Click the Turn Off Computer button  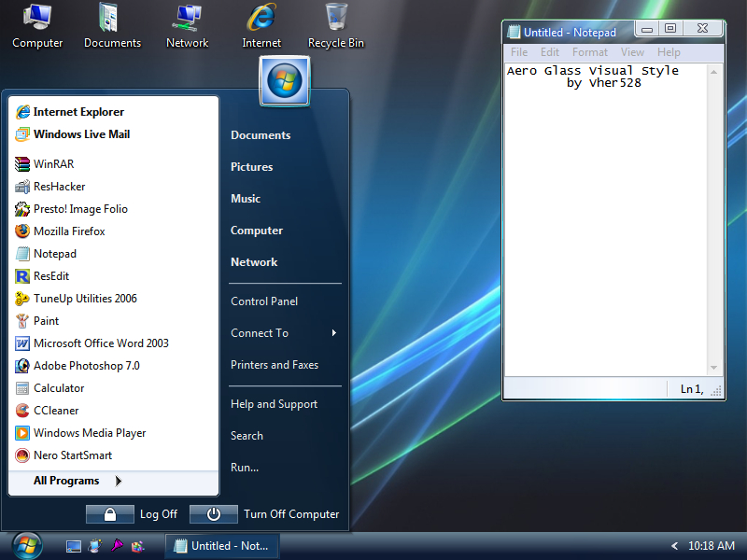click(x=214, y=514)
